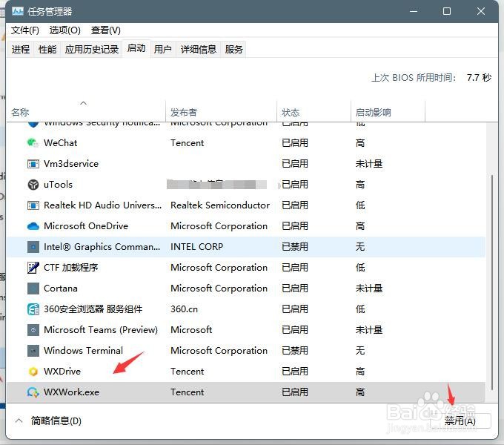Switch to the 详细信息 tab
This screenshot has width=504, height=445.
tap(199, 49)
